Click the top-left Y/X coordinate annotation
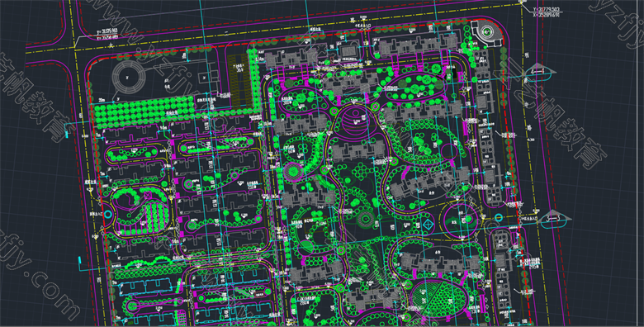Viewport: 644px width, 327px height. 107,34
